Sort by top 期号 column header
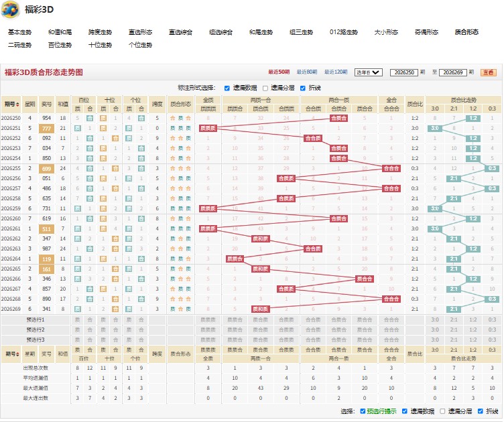This screenshot has height=422, width=504. (x=11, y=104)
